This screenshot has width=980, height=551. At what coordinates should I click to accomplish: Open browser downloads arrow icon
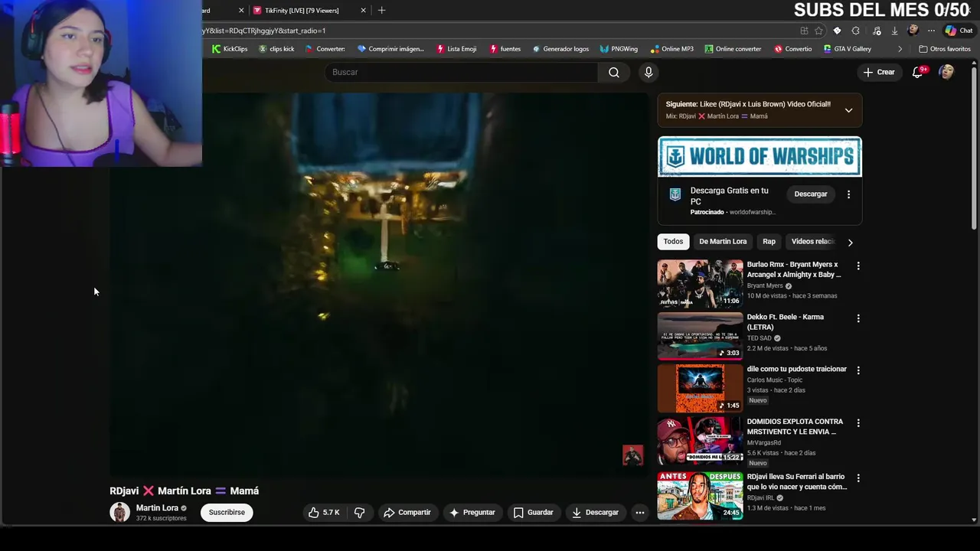point(894,31)
